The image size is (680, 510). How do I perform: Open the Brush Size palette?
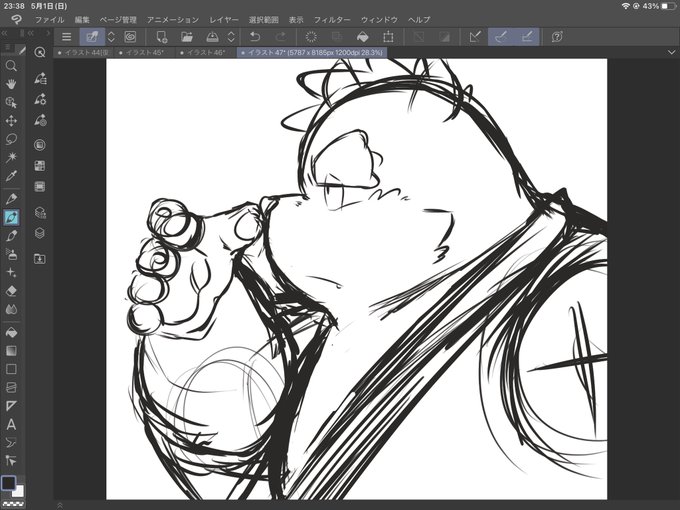click(x=40, y=120)
